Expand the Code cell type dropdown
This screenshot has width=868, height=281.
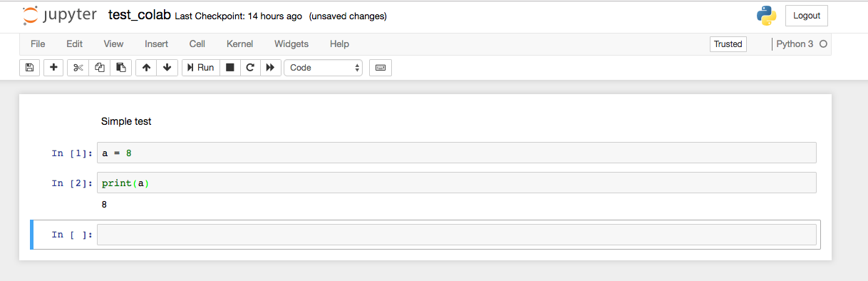[324, 68]
